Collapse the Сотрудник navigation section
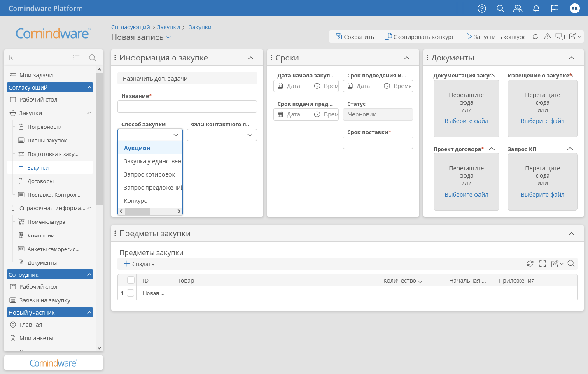Image resolution: width=588 pixels, height=374 pixels. pos(89,274)
